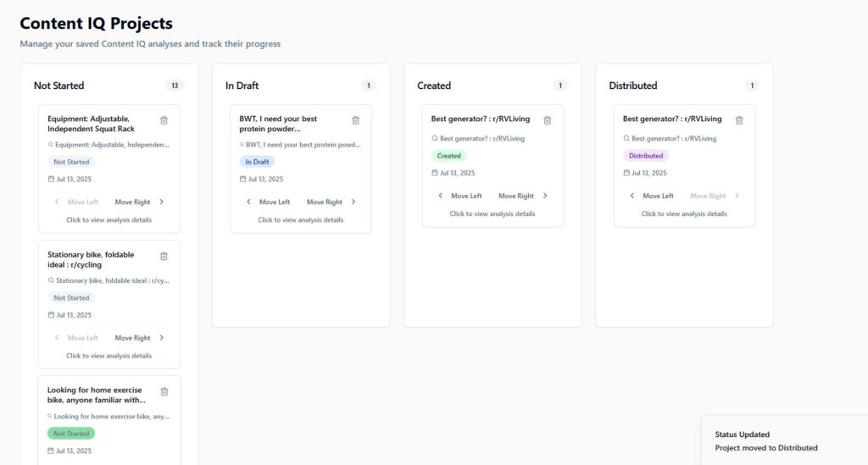Click the purple Distributed status badge
Screen dimensions: 868x465
pos(645,156)
